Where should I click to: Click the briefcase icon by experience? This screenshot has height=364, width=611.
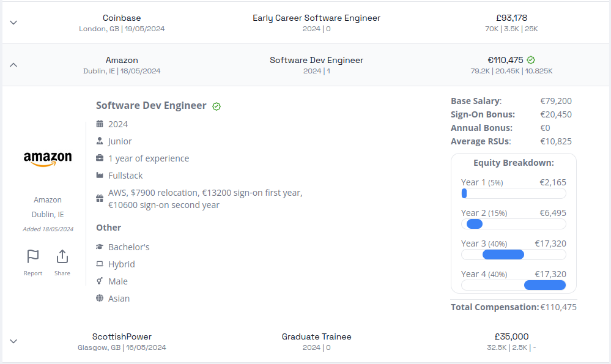100,158
